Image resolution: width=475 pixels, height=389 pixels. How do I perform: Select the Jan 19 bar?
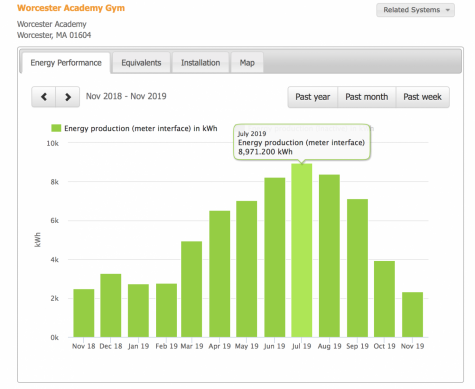point(138,310)
